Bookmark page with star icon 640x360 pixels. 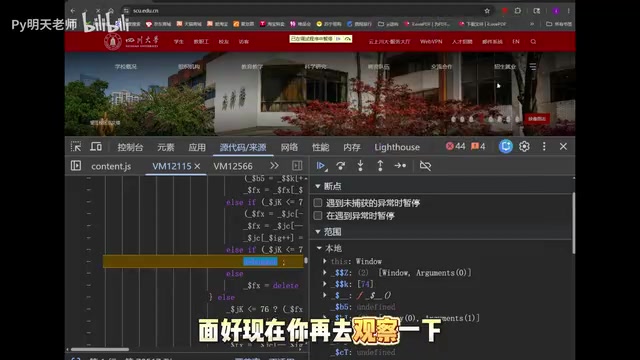(487, 11)
